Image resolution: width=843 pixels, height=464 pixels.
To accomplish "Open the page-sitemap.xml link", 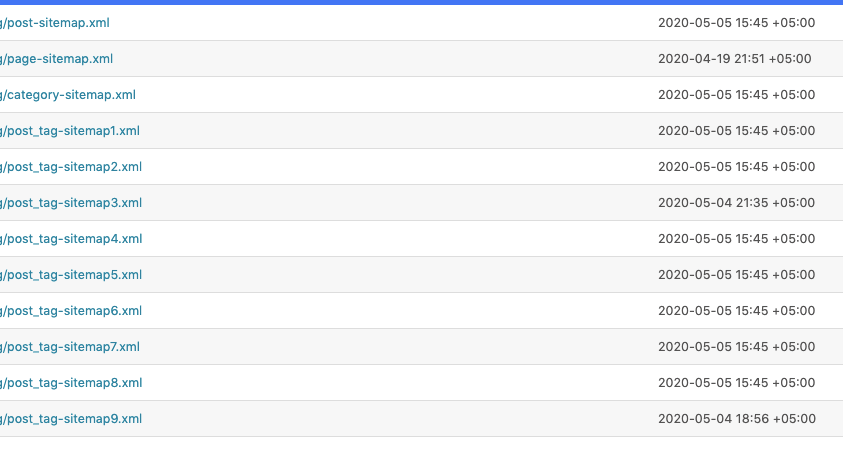I will (60, 59).
